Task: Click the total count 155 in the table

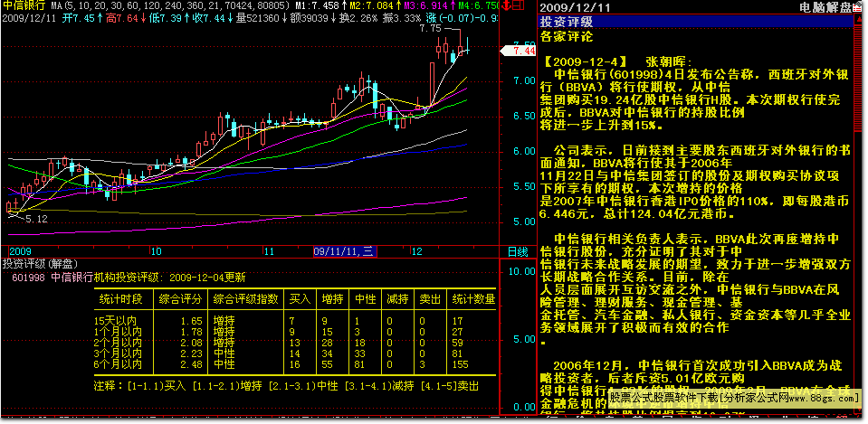Action: coord(460,365)
